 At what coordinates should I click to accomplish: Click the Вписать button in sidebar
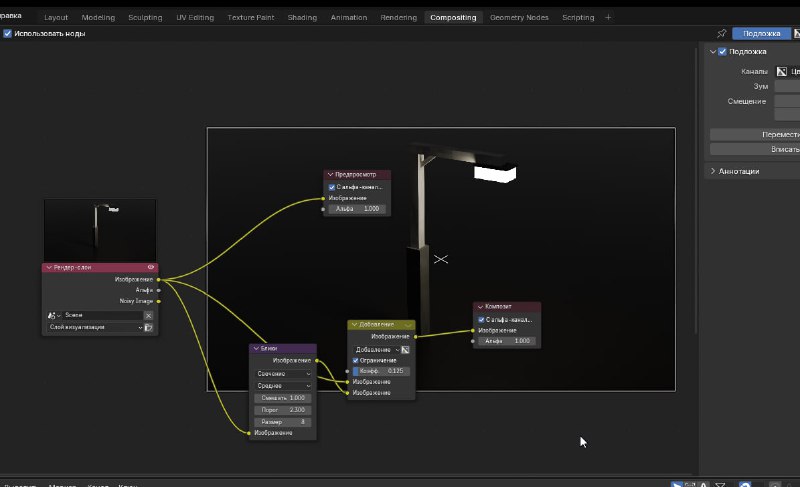(x=755, y=149)
